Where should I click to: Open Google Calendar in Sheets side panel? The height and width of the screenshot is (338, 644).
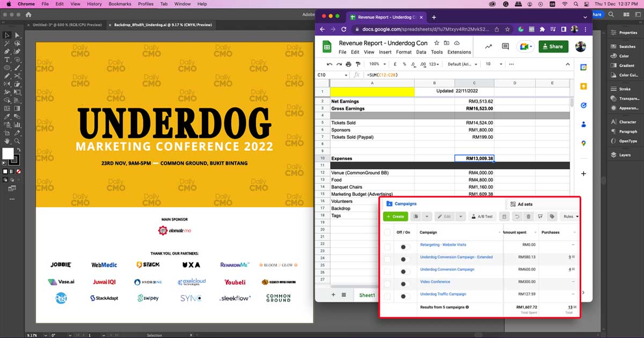click(x=583, y=67)
